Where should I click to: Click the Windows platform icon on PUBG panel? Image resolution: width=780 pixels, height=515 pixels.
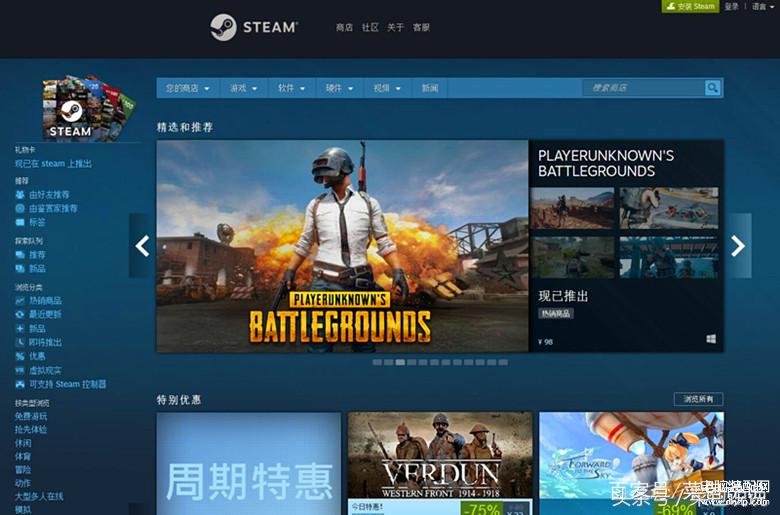[x=711, y=339]
